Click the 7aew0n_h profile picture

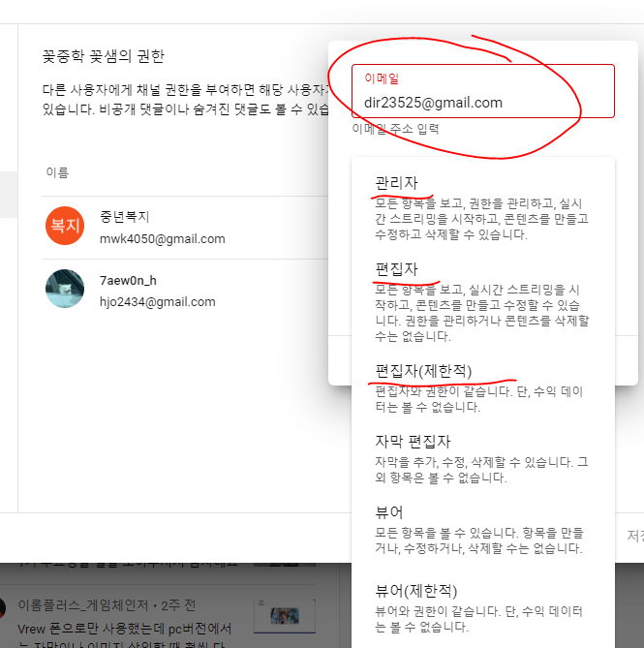pyautogui.click(x=65, y=289)
